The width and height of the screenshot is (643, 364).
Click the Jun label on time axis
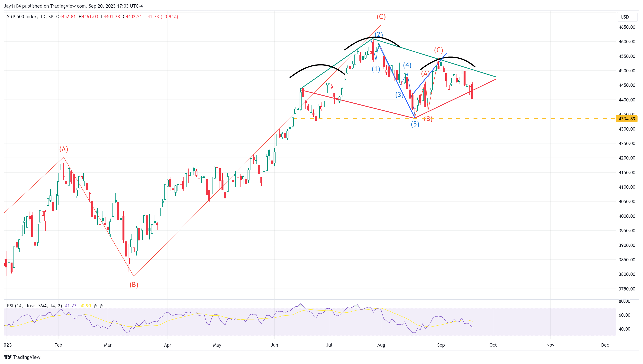tap(275, 345)
